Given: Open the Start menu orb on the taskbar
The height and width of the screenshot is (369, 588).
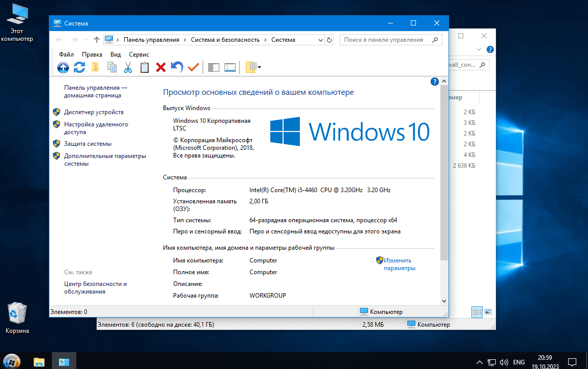Looking at the screenshot, I should click(x=12, y=362).
